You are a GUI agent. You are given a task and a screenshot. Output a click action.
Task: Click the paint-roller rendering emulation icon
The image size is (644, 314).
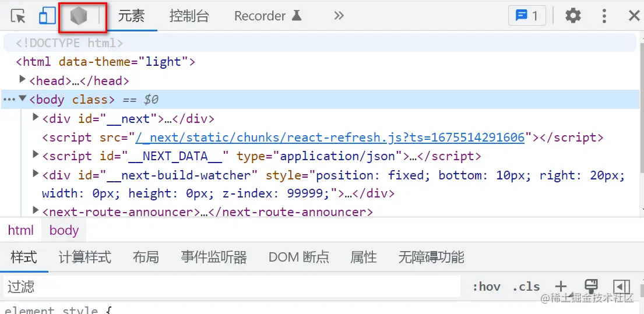click(590, 286)
